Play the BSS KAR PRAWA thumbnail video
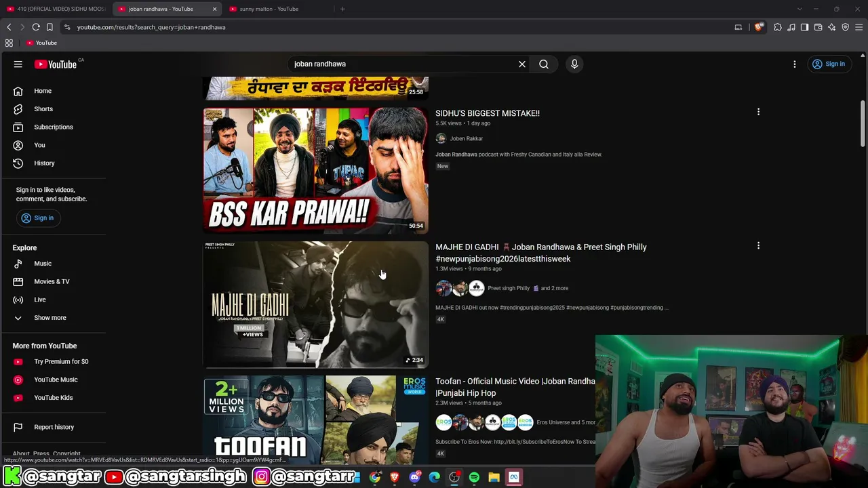This screenshot has height=488, width=868. tap(316, 171)
